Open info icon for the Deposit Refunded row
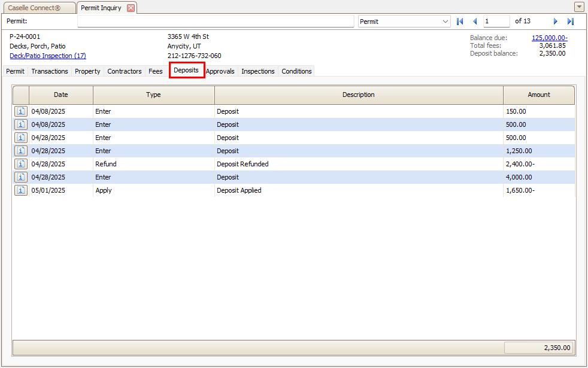The image size is (588, 368). point(21,164)
